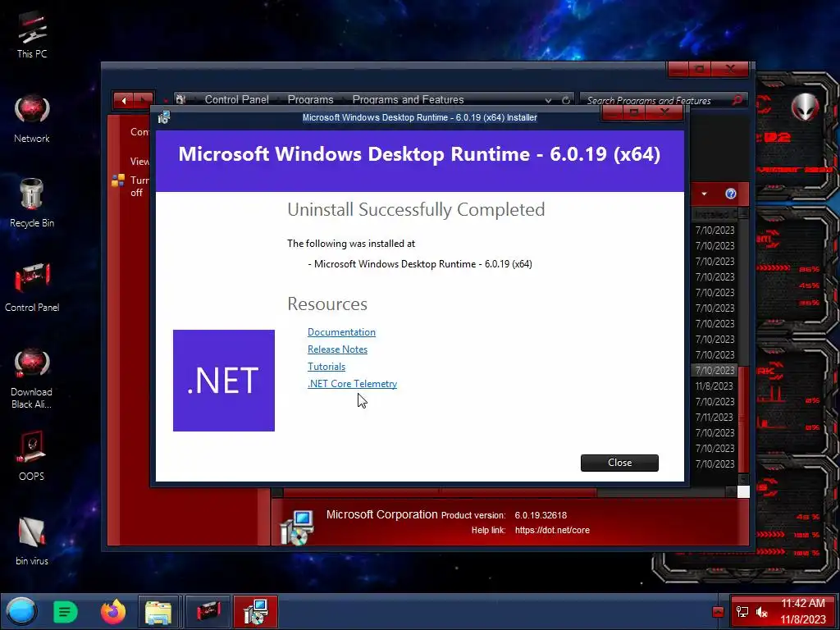This screenshot has height=630, width=840.
Task: Switch to Control Panel taskbar button
Action: tap(208, 611)
